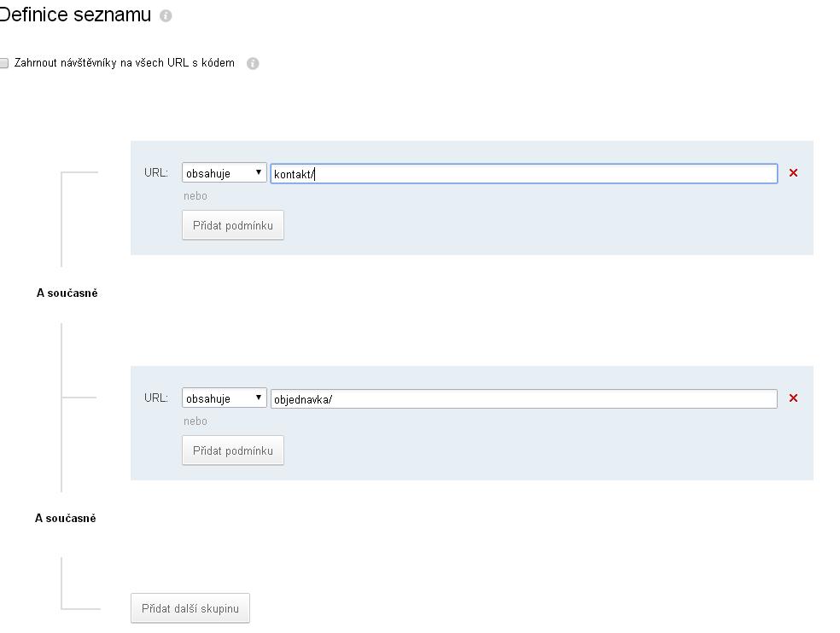Open 'obsahuje' dropdown for the kontakt/ condition
The width and height of the screenshot is (840, 633).
pyautogui.click(x=224, y=173)
